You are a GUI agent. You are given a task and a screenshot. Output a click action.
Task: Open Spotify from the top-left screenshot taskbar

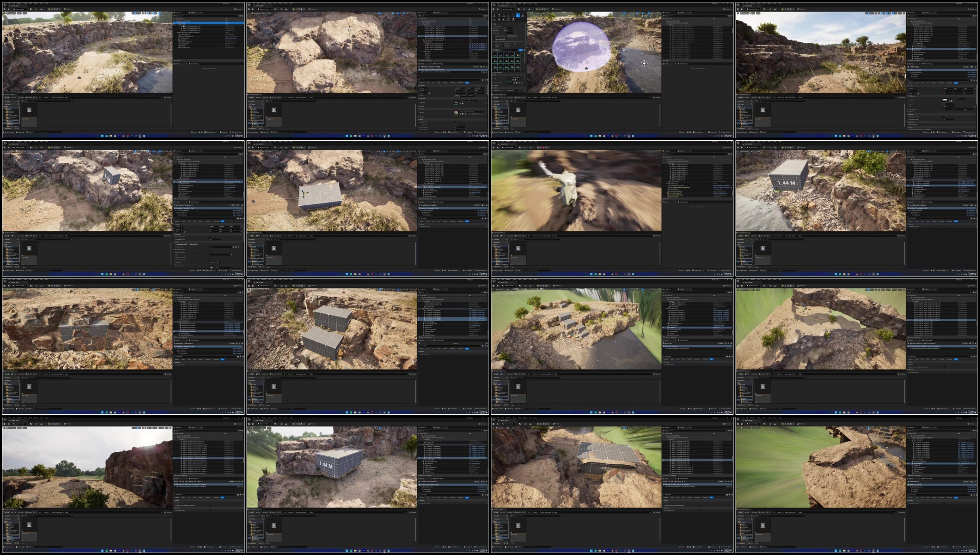pos(107,136)
